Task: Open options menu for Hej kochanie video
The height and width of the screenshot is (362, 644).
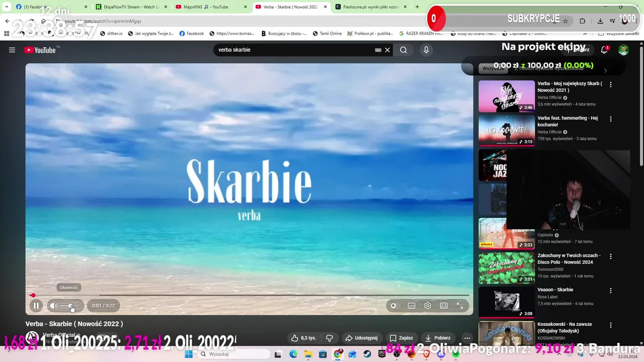Action: coord(611,119)
